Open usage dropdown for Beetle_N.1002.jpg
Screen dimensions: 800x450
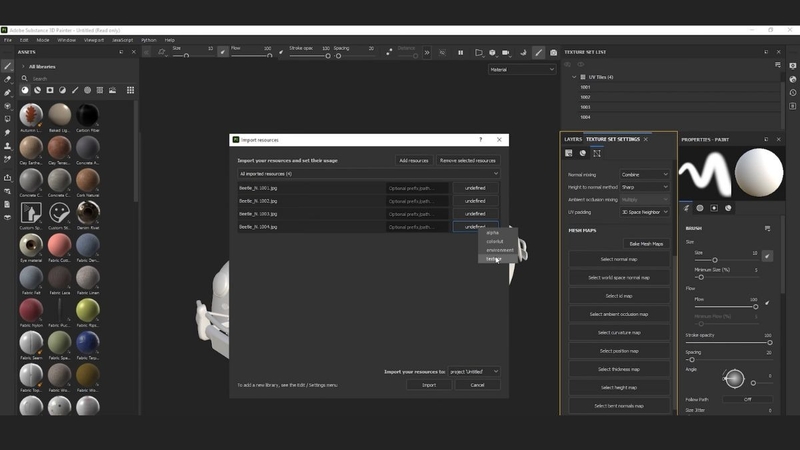click(x=475, y=201)
